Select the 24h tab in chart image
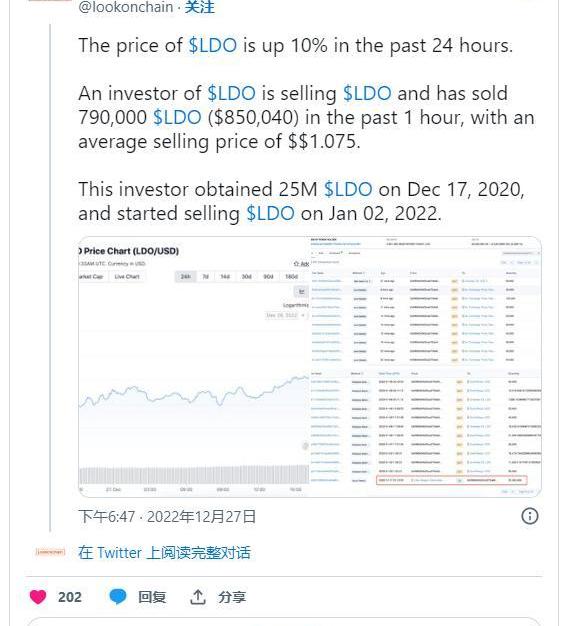Viewport: 571px width, 626px height. pyautogui.click(x=186, y=276)
